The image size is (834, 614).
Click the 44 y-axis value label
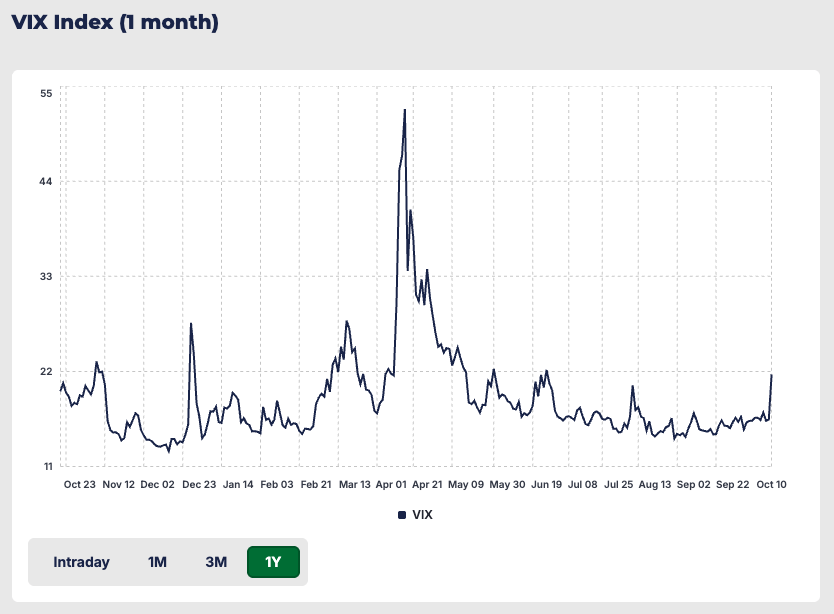(46, 181)
